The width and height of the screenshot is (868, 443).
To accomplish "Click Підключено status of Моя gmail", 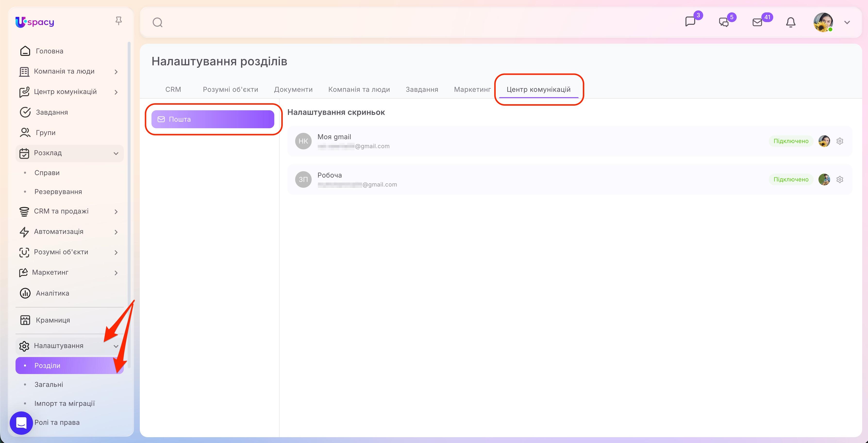I will click(791, 141).
